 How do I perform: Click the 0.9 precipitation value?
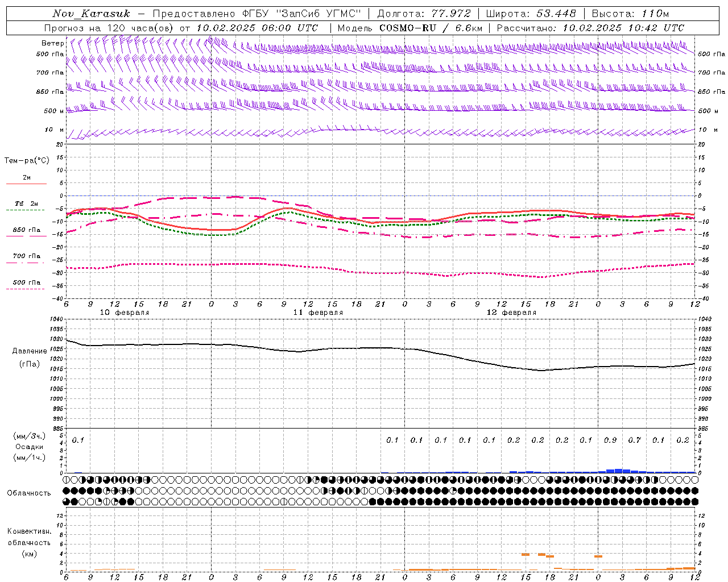pos(610,440)
